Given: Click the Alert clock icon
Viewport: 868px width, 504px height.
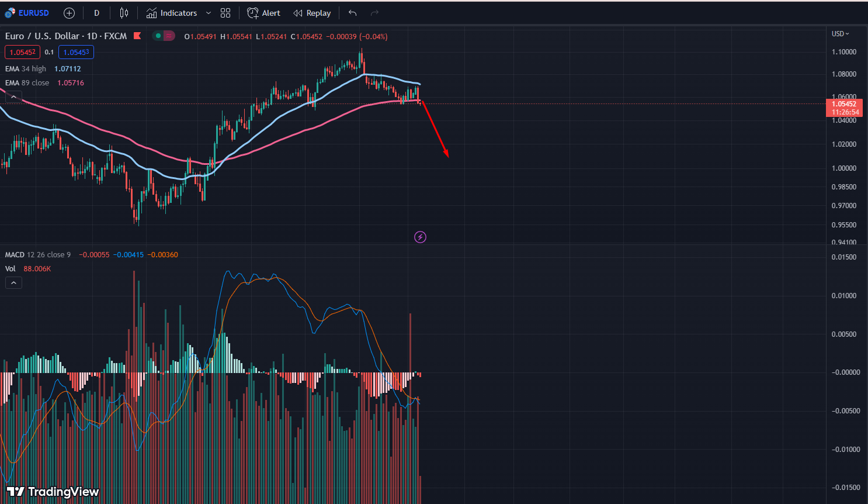Looking at the screenshot, I should (252, 12).
